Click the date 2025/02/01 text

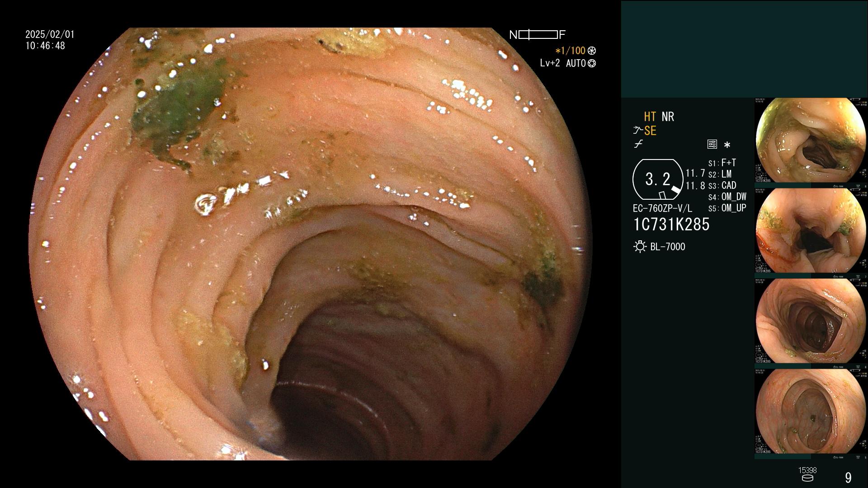pyautogui.click(x=50, y=34)
